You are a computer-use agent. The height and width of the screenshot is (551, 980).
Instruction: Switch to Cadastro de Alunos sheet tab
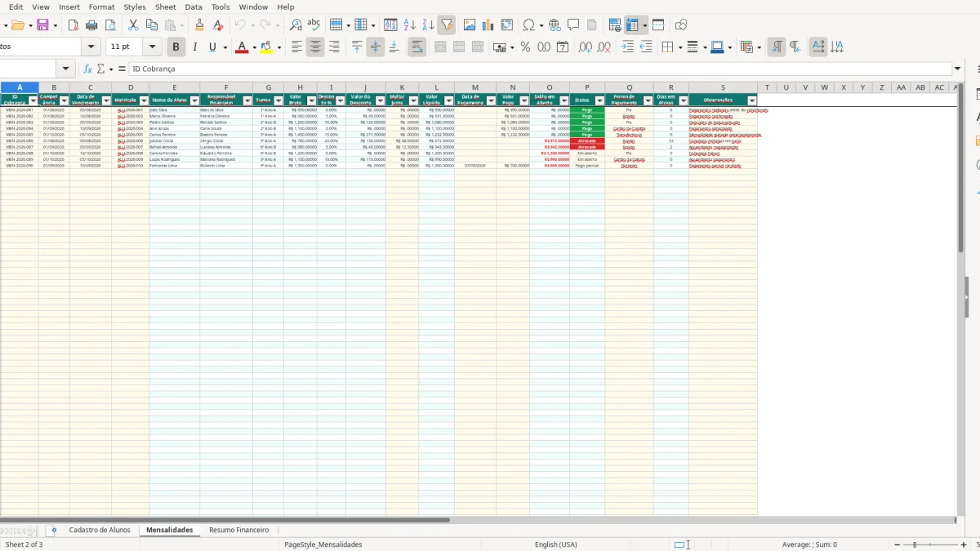point(100,530)
